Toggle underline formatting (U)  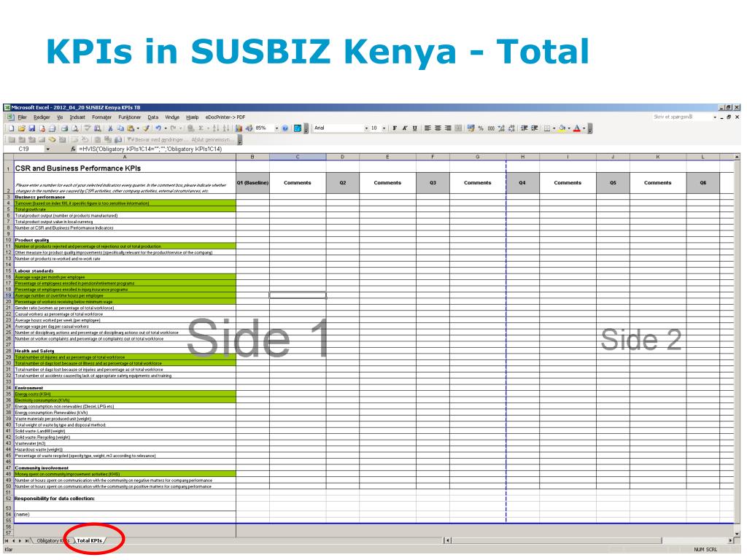coord(415,128)
